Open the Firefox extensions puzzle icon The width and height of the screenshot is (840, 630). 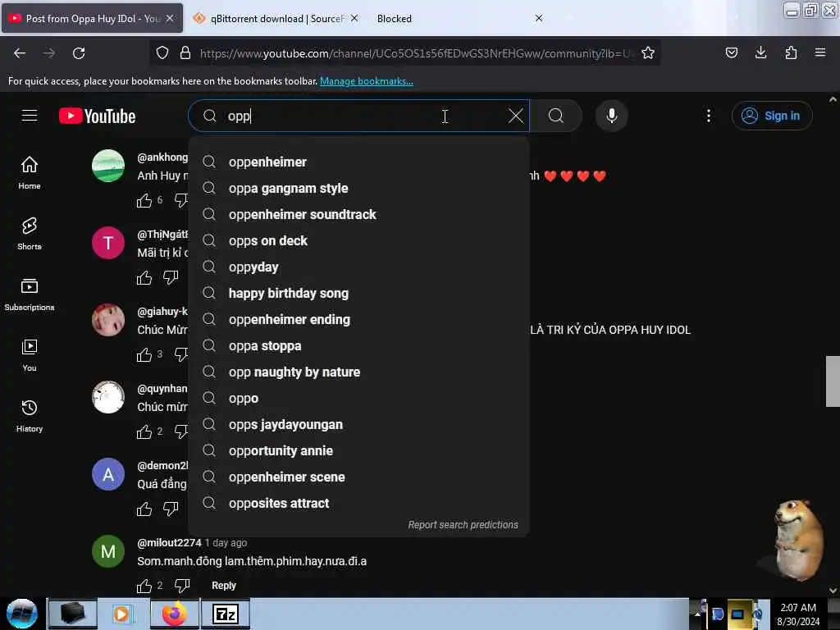pyautogui.click(x=791, y=53)
